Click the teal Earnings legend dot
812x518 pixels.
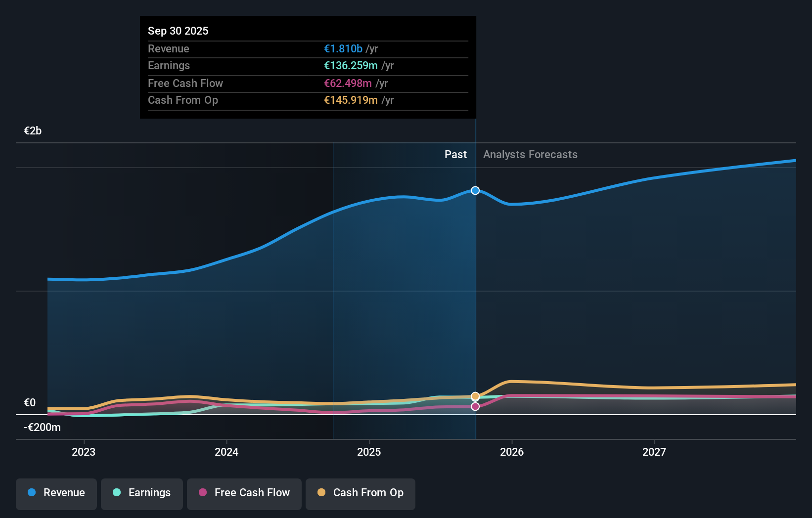[115, 493]
